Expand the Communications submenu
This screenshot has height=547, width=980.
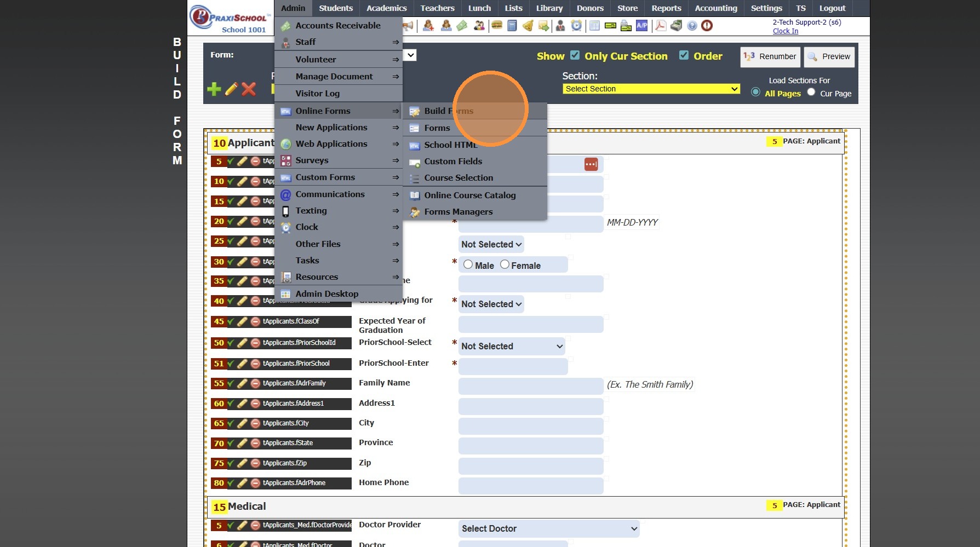[339, 194]
